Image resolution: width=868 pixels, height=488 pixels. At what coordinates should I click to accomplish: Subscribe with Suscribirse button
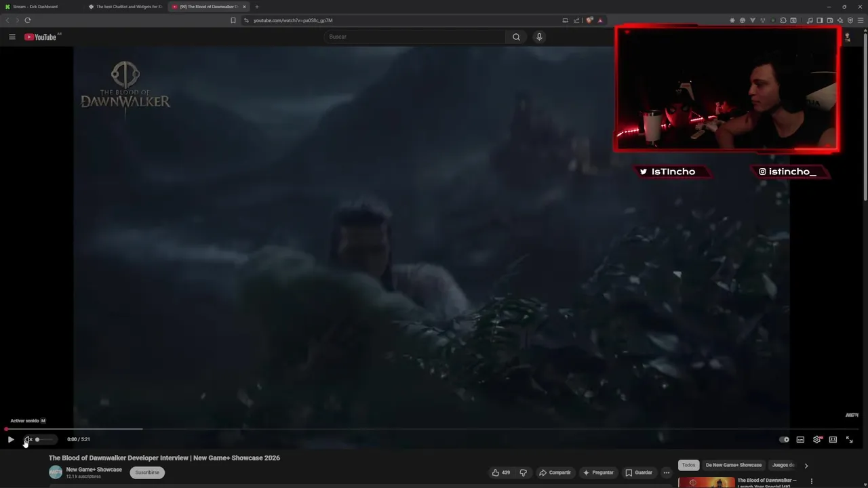tap(147, 472)
